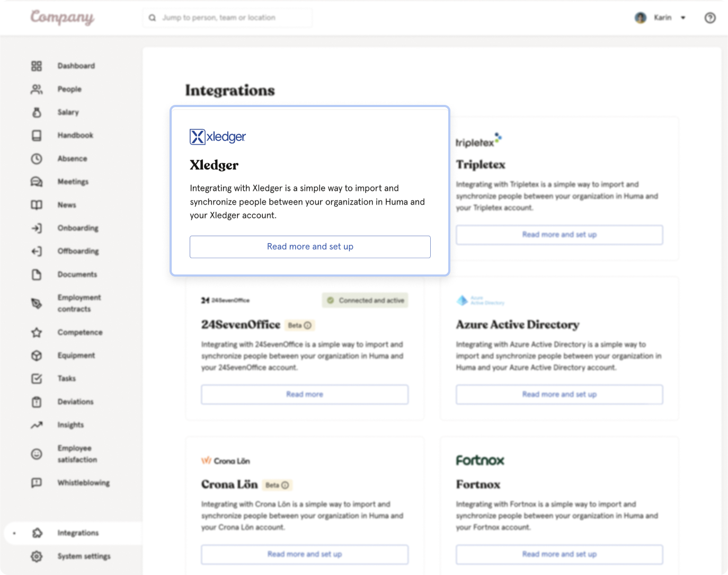The width and height of the screenshot is (728, 575).
Task: Open the Competence star icon
Action: coord(36,332)
